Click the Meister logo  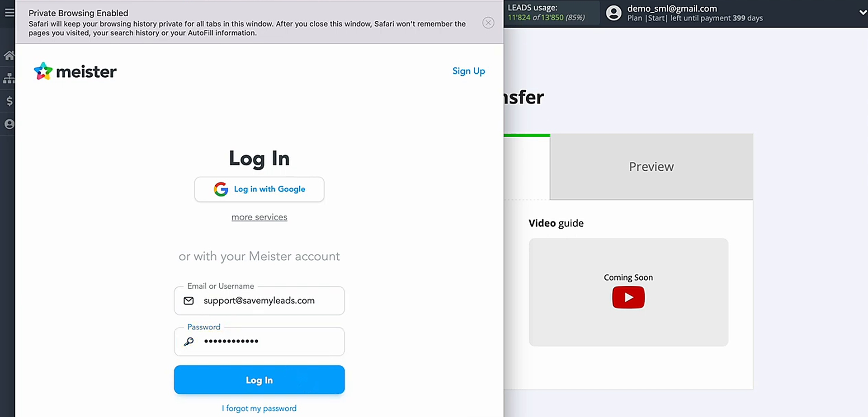[x=75, y=71]
